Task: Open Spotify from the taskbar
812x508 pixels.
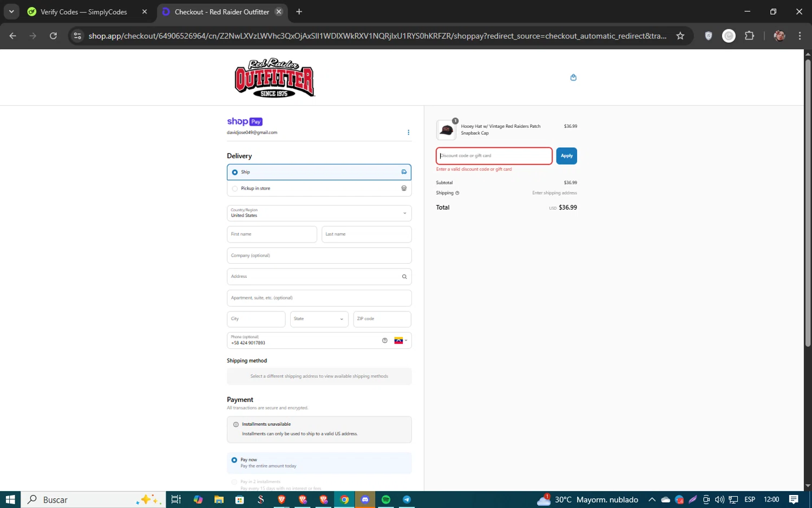Action: [x=386, y=499]
